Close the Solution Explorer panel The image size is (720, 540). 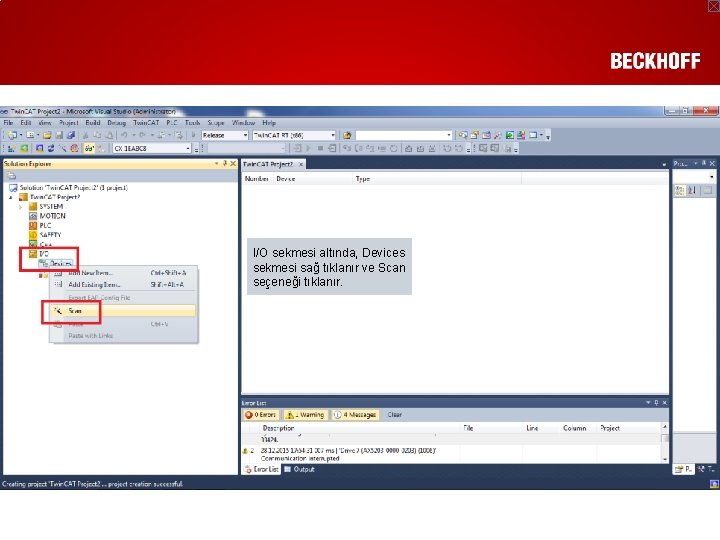(x=233, y=163)
